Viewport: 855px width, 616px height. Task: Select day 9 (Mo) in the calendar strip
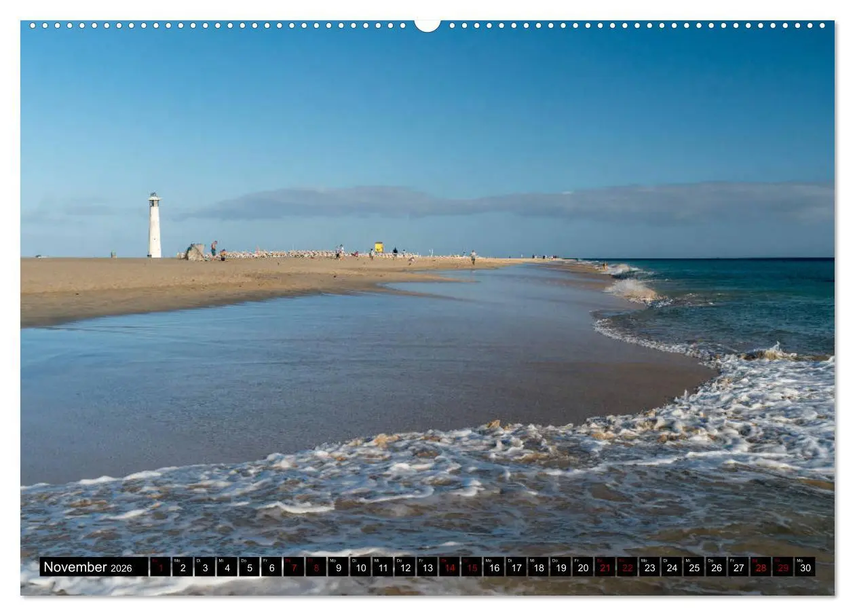click(338, 567)
